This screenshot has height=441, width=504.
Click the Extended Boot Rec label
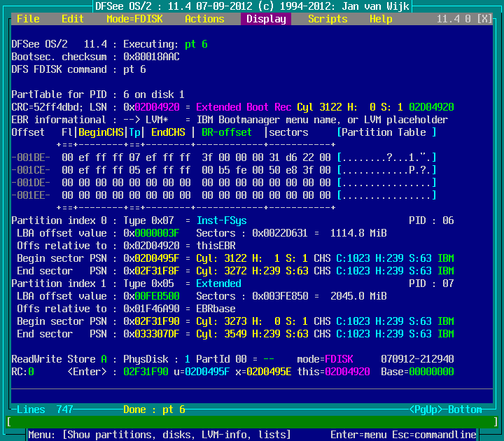pos(244,107)
